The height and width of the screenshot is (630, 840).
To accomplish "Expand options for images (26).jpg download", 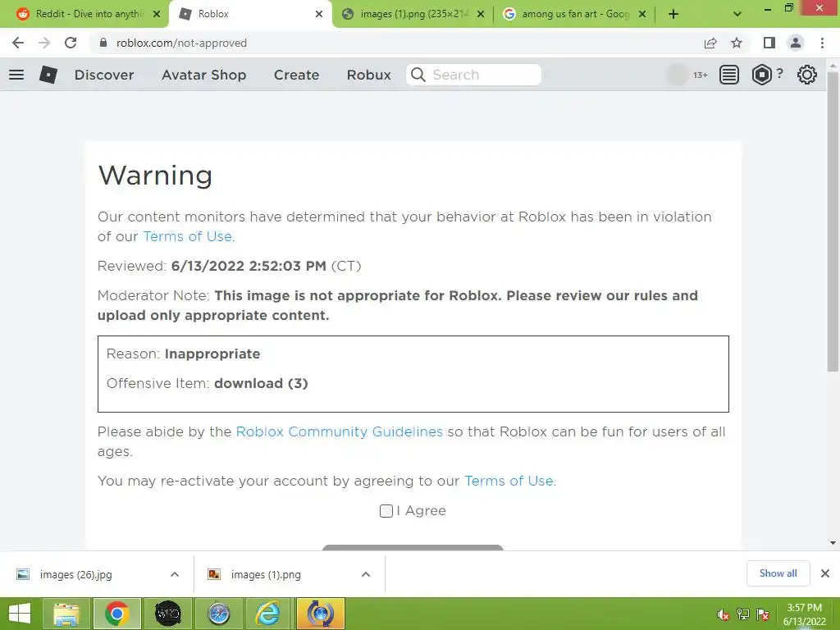I will pos(175,574).
